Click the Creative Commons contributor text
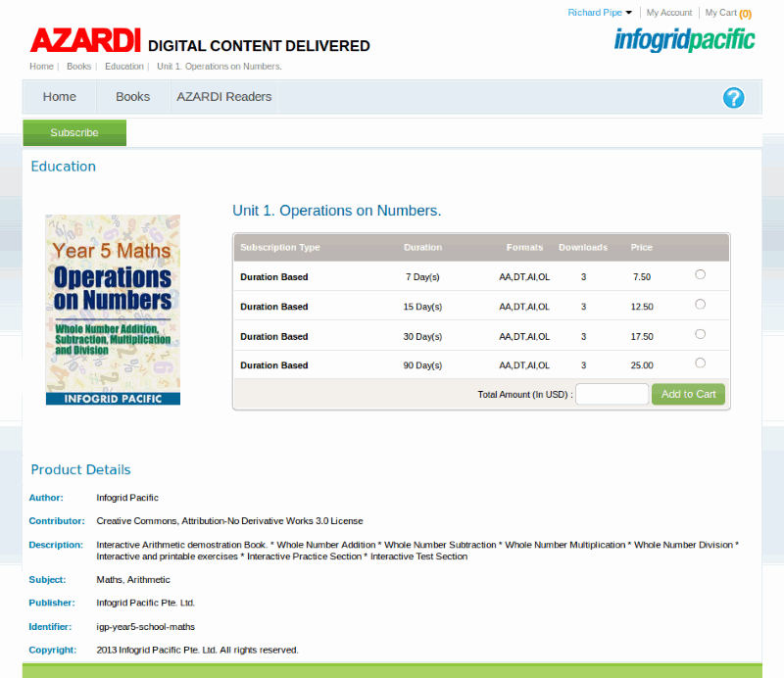The image size is (784, 678). (230, 521)
